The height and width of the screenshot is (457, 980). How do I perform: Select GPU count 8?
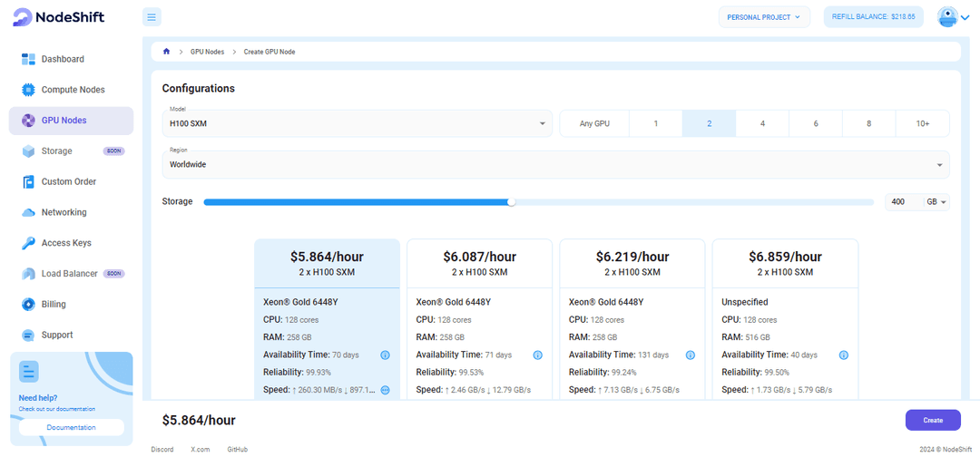click(x=868, y=123)
